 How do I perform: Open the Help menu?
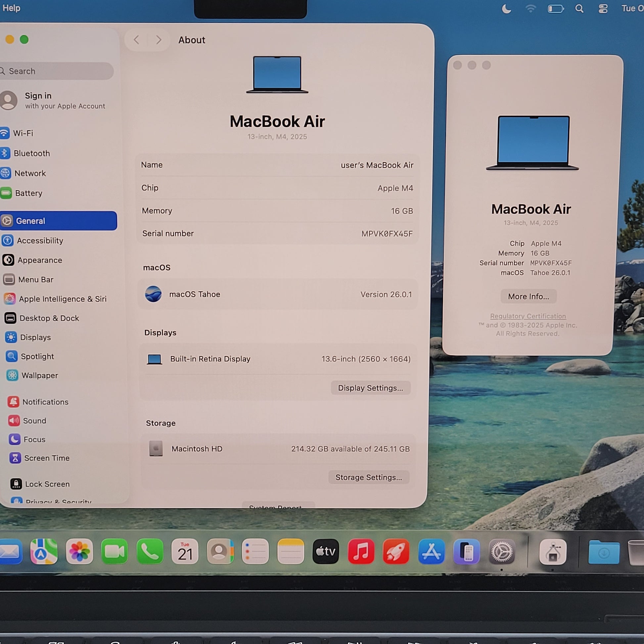(x=11, y=8)
